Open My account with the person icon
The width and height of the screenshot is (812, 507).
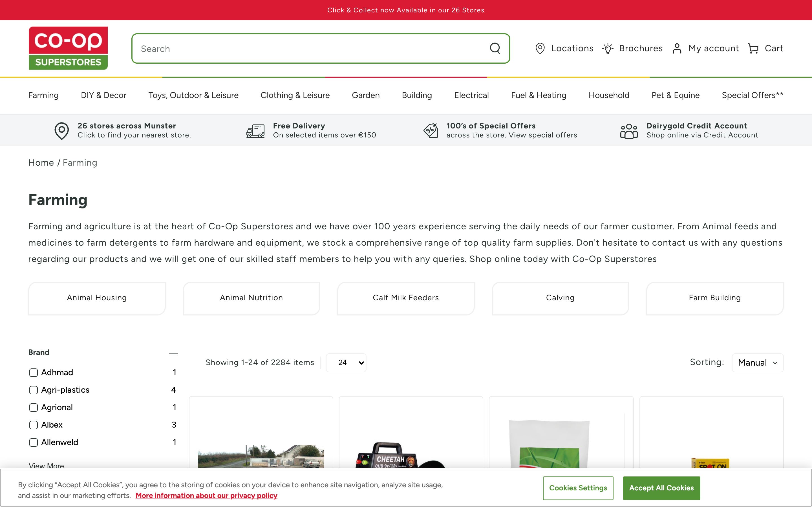tap(677, 48)
